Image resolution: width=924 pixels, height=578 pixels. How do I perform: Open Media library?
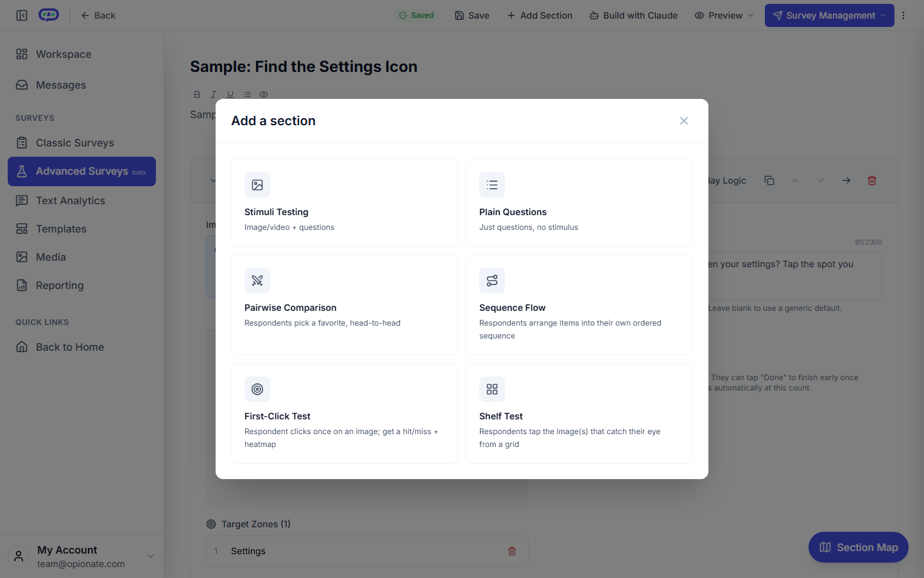coord(81,257)
